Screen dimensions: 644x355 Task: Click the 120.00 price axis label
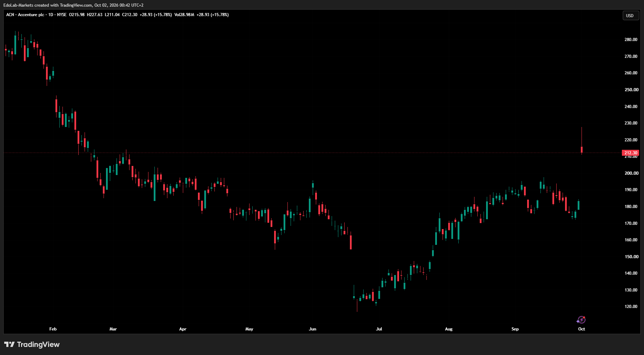click(x=631, y=307)
